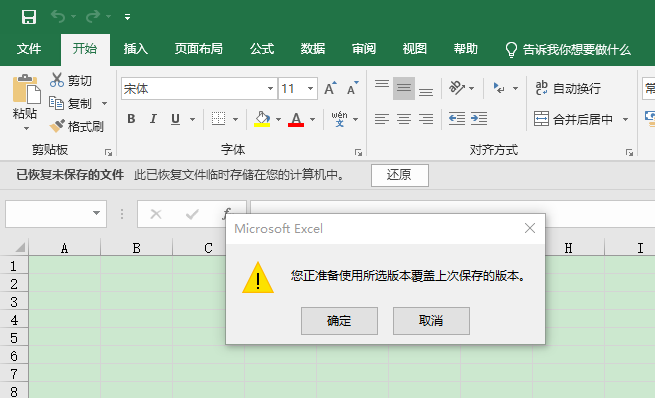Viewport: 655px width, 398px height.
Task: Switch to the 页面布局 ribbon tab
Action: [x=198, y=49]
